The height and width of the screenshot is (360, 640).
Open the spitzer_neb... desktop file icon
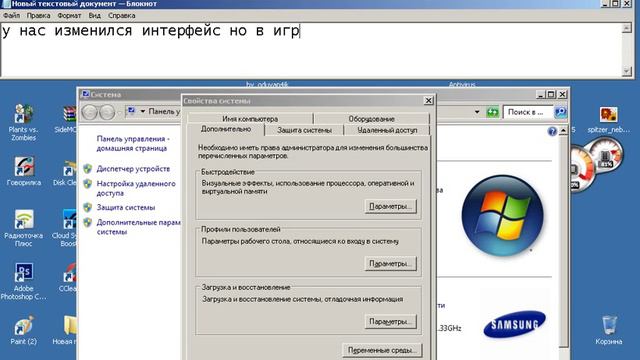coord(609,120)
